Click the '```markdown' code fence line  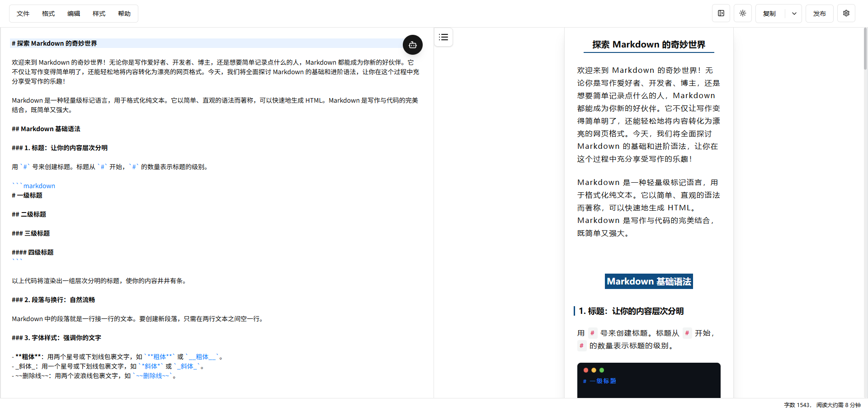[x=33, y=186]
